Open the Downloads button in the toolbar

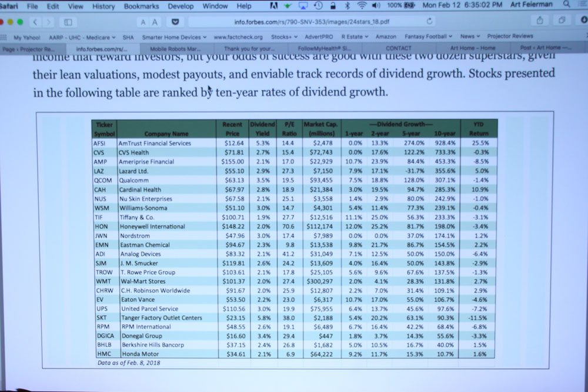point(584,20)
